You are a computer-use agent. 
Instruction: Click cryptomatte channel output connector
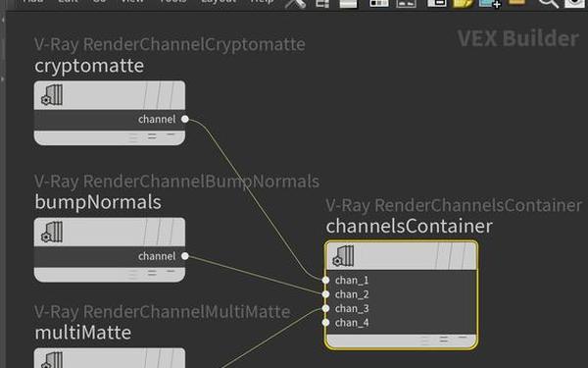click(185, 119)
